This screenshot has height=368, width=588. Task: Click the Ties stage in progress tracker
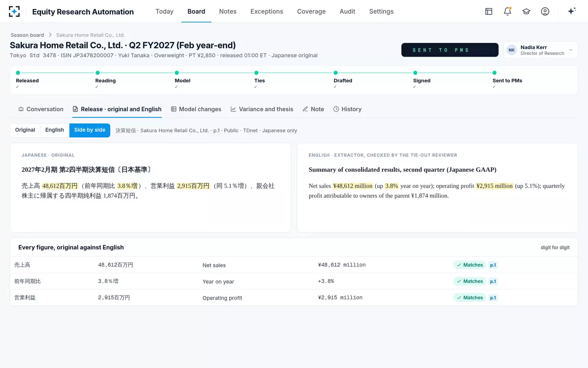260,81
